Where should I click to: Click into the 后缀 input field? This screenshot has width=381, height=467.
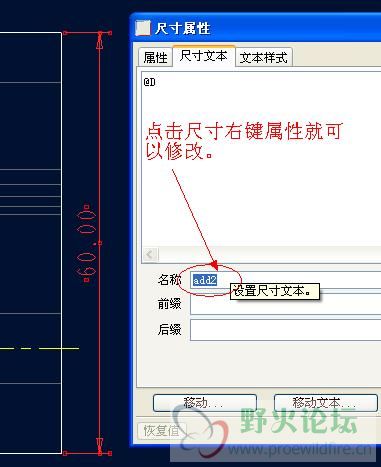click(286, 330)
